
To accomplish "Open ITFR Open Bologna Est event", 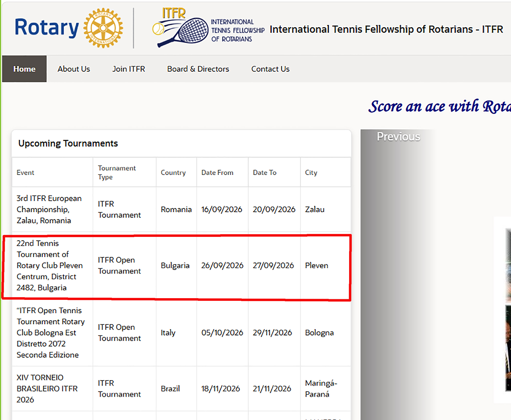I will pos(51,332).
